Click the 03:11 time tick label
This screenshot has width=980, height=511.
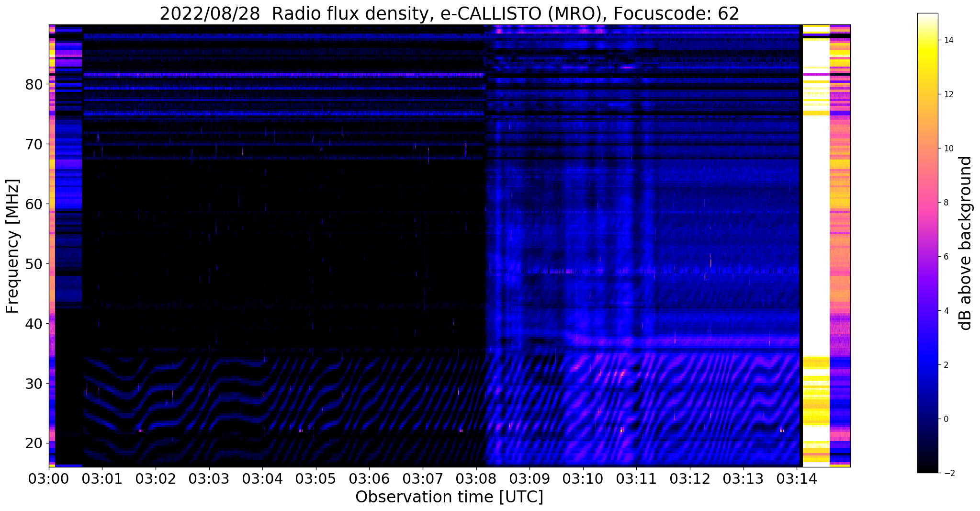pyautogui.click(x=637, y=478)
